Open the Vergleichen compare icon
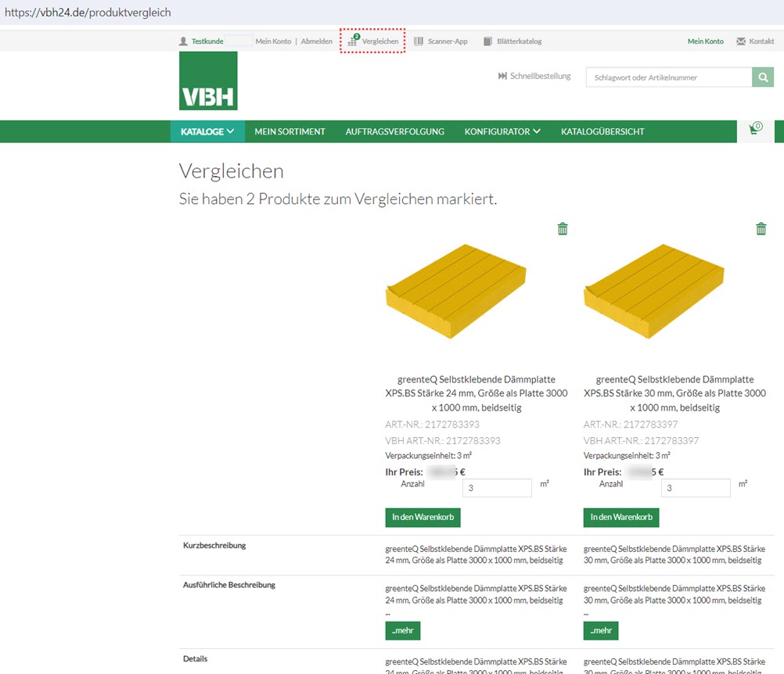The height and width of the screenshot is (674, 784). (354, 40)
